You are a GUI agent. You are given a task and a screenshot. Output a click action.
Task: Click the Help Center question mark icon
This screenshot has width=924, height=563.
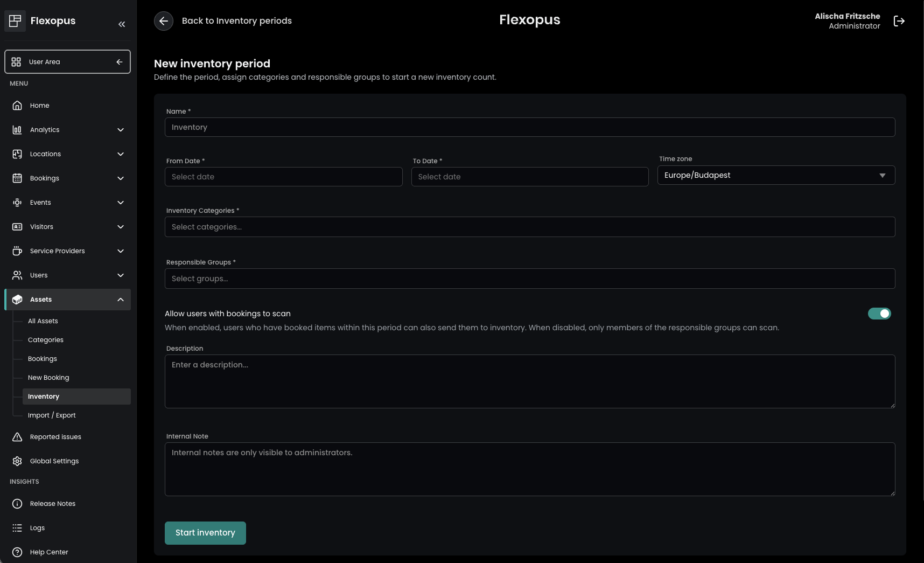17,552
